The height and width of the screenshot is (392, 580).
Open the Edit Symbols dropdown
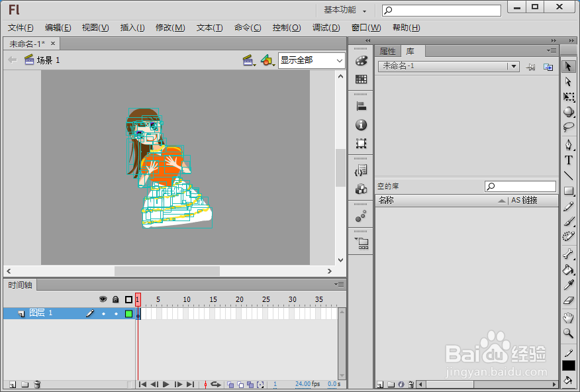pos(267,60)
